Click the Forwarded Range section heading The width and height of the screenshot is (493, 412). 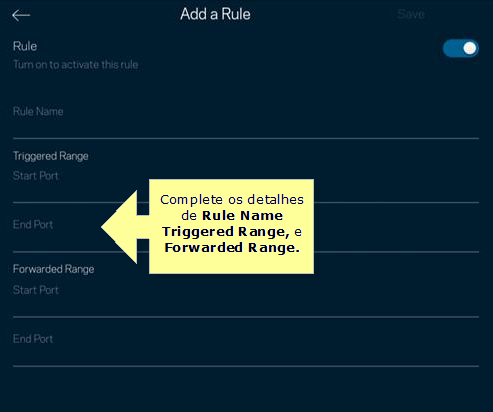(x=54, y=269)
